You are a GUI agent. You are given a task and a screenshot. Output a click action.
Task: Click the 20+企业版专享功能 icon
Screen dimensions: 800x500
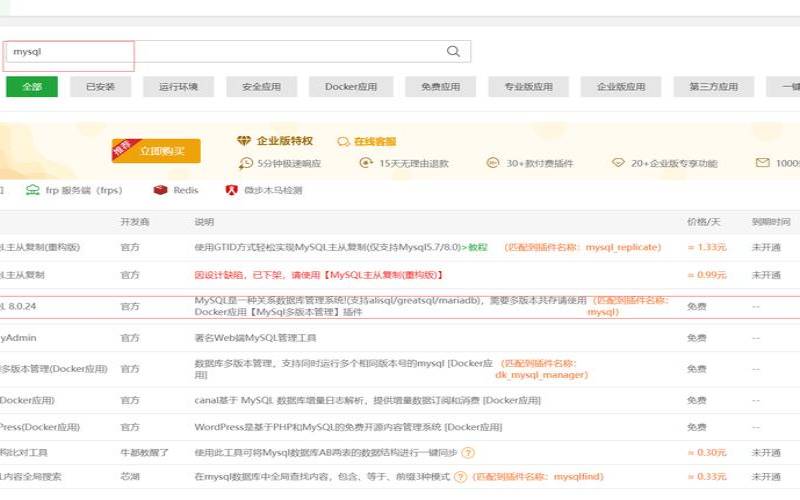click(618, 163)
